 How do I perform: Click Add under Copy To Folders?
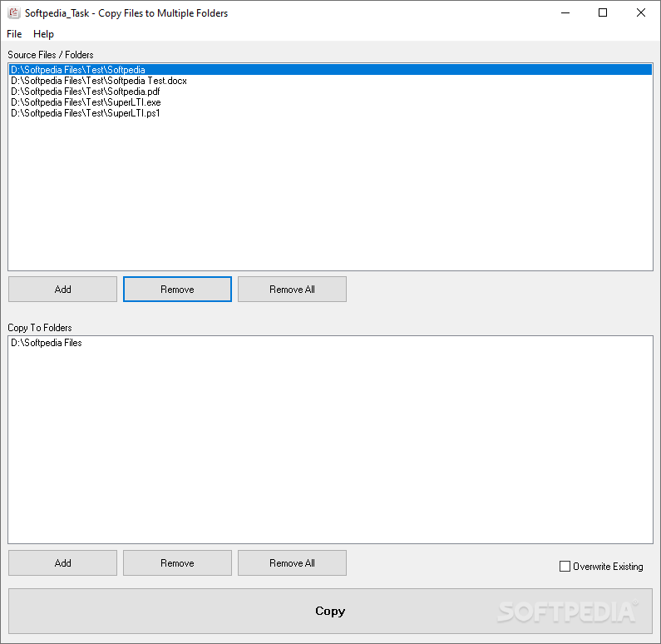click(63, 563)
